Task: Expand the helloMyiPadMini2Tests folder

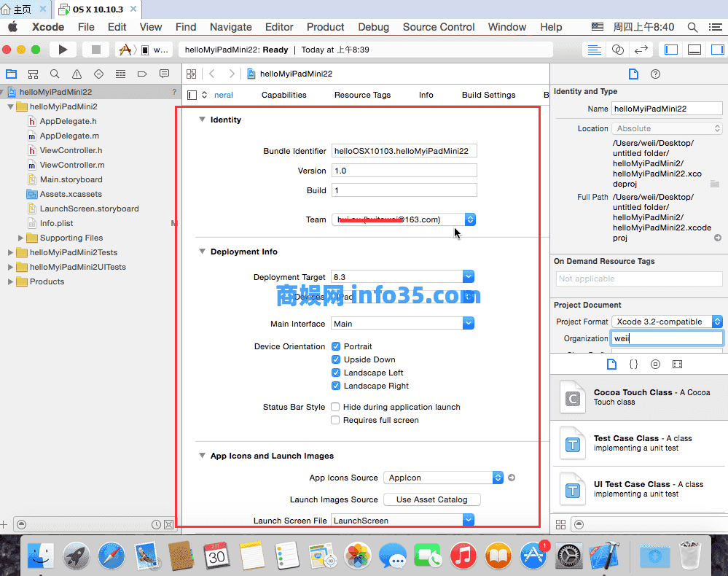Action: [10, 252]
